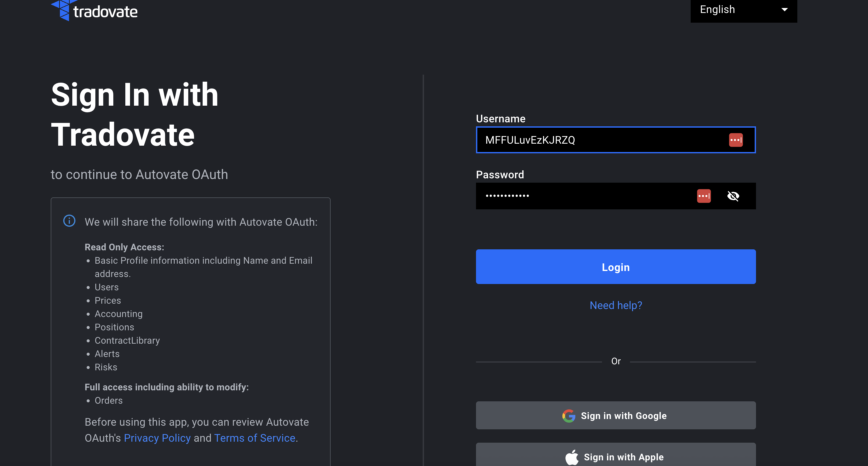Screen dimensions: 868x466
Task: Click the 'Basic Profile information' list item
Action: tap(204, 267)
